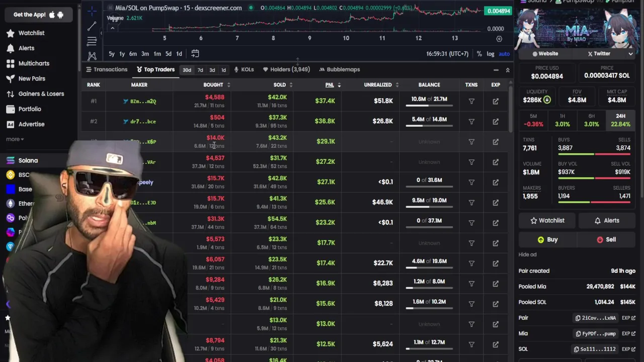Add token to Watchlist button
This screenshot has width=644, height=362.
[x=547, y=220]
